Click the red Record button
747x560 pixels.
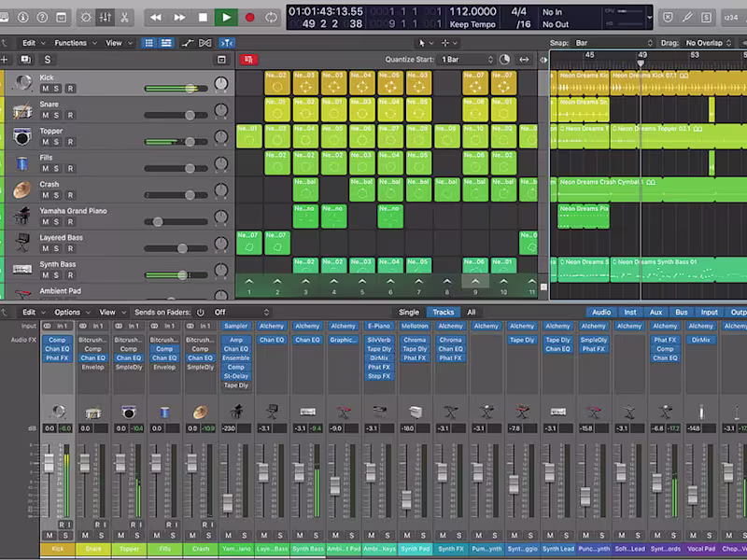tap(249, 17)
